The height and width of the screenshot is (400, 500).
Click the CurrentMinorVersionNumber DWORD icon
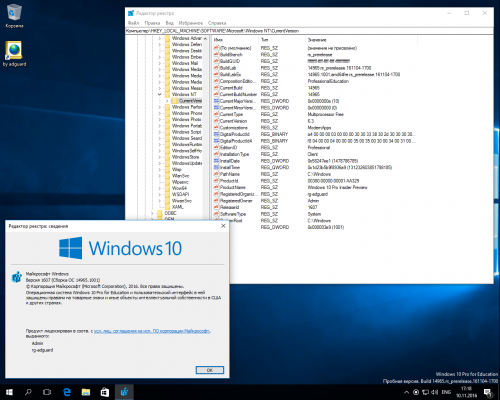pos(216,108)
